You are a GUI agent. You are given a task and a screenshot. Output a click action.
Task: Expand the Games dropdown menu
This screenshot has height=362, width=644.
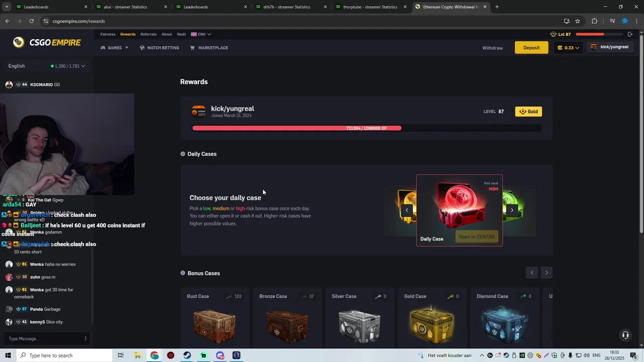(x=115, y=48)
